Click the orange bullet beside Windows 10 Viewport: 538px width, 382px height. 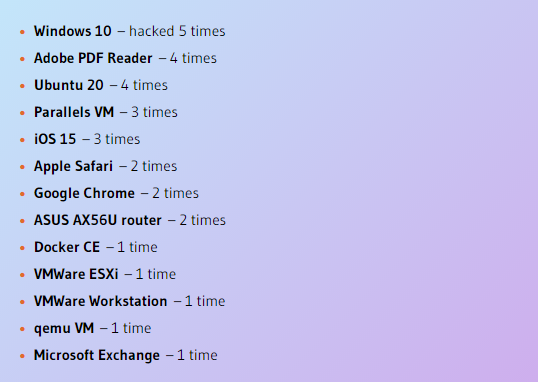coord(23,32)
